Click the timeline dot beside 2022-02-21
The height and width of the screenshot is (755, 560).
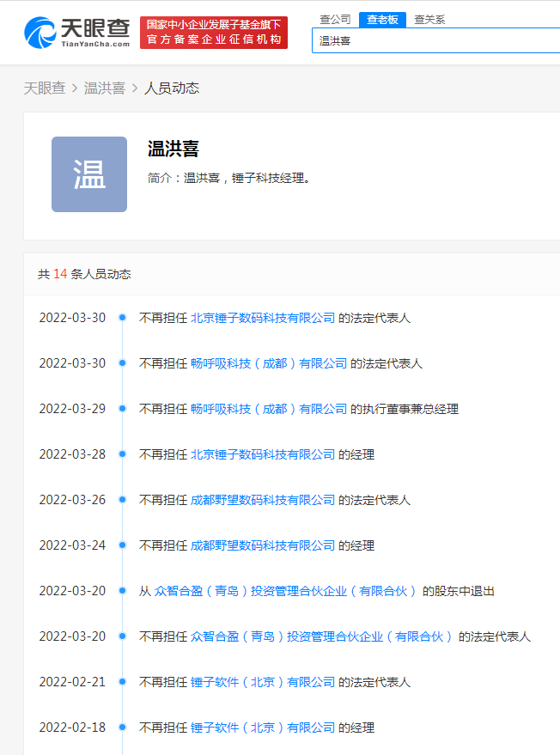pos(122,681)
